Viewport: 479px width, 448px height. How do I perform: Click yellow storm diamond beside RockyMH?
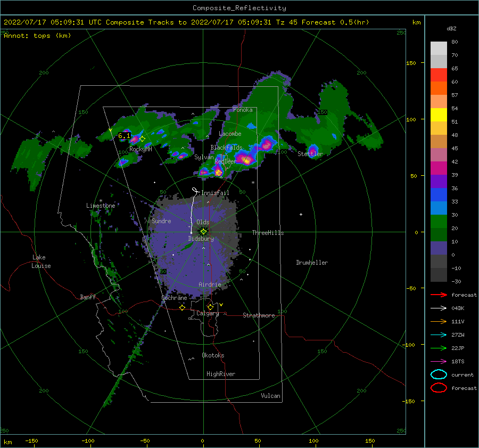142,139
